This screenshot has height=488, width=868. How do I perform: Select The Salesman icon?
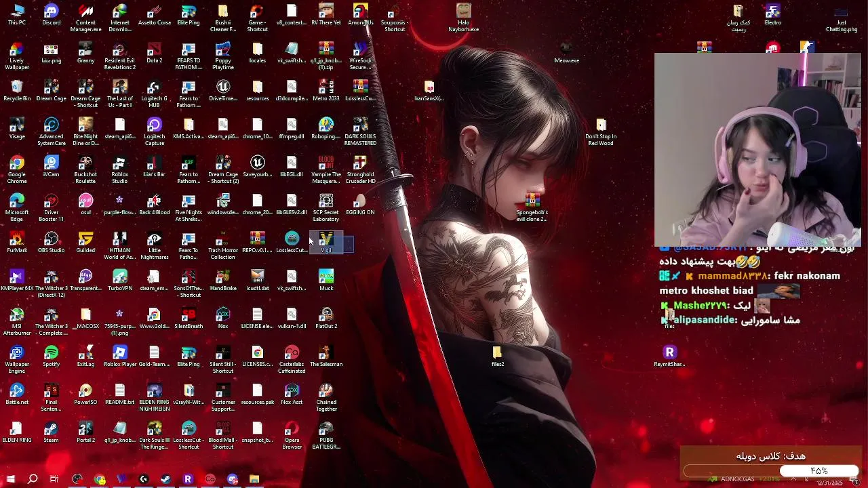click(326, 357)
